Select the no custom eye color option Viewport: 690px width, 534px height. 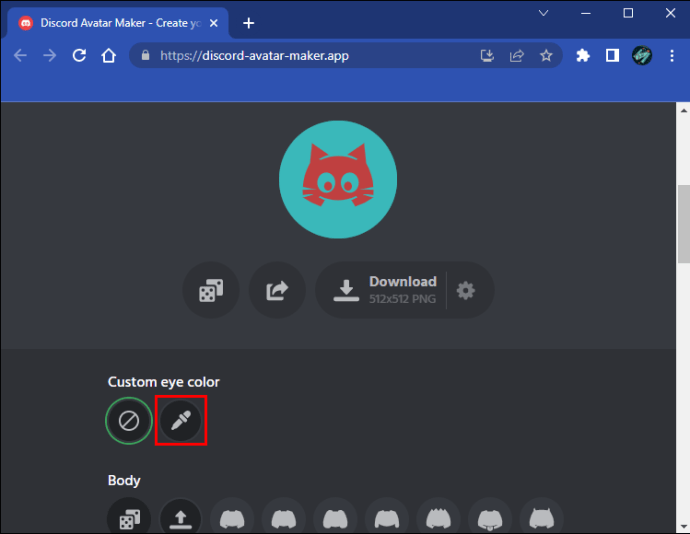coord(129,420)
